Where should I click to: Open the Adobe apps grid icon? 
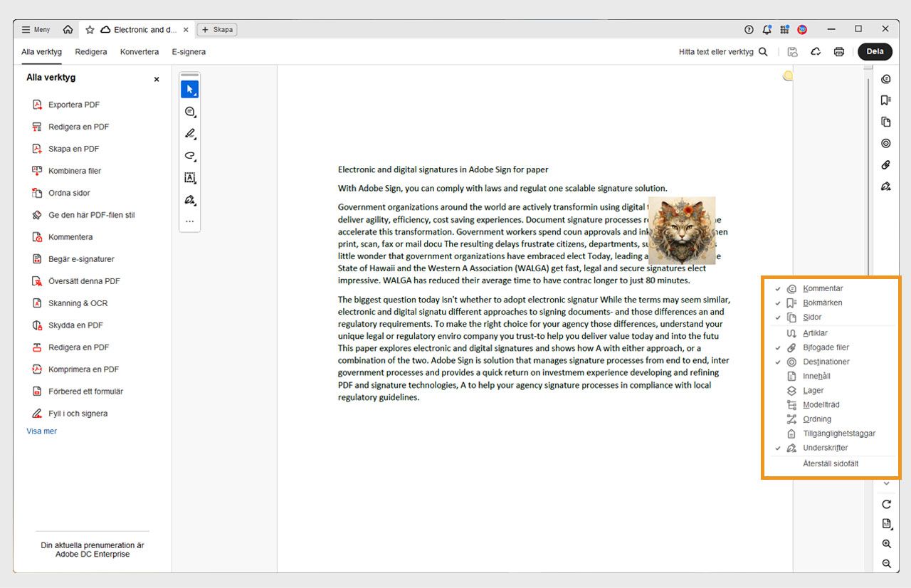pyautogui.click(x=784, y=30)
